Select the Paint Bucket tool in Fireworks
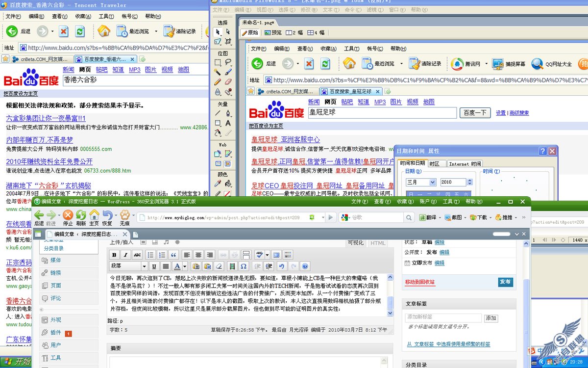Viewport: 588px width, 368px height. click(x=228, y=184)
